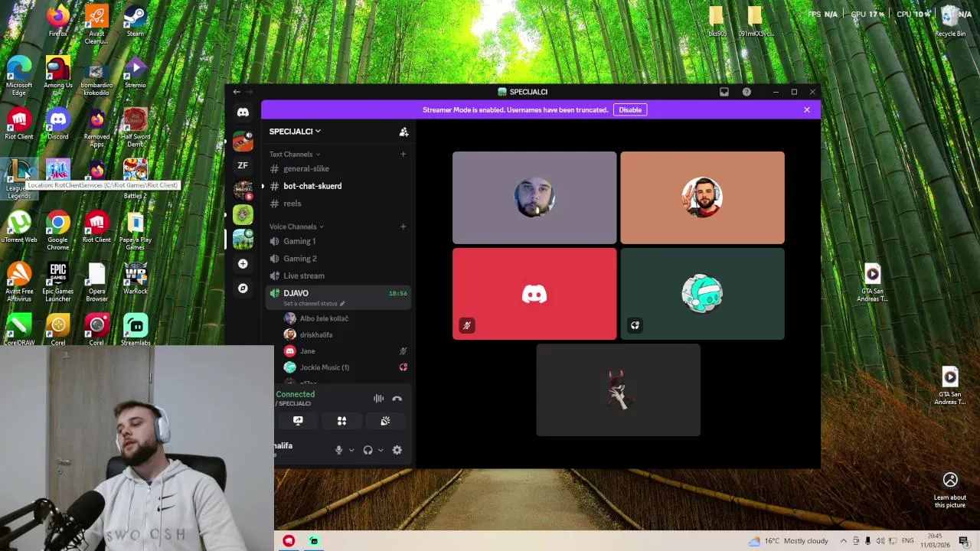
Task: Invite people to SPECIJALCI server icon
Action: (403, 132)
